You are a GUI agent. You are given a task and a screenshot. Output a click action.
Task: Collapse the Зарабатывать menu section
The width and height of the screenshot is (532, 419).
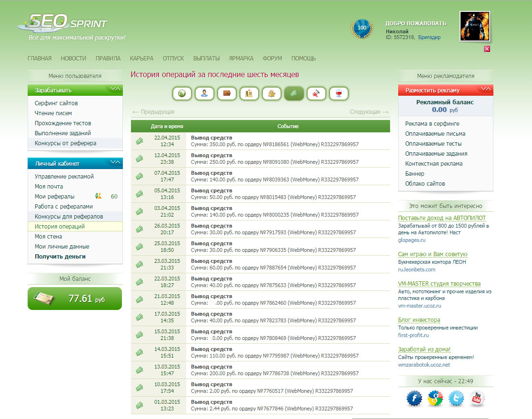pos(115,90)
